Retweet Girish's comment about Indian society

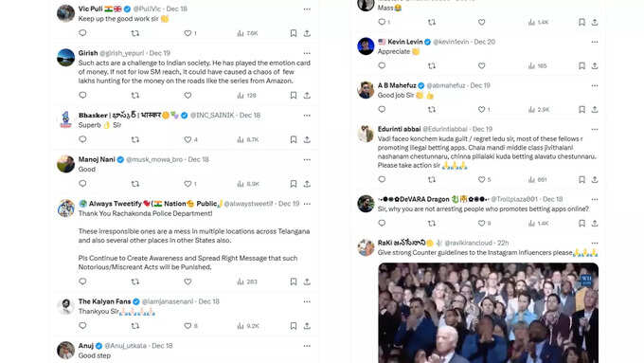[135, 96]
